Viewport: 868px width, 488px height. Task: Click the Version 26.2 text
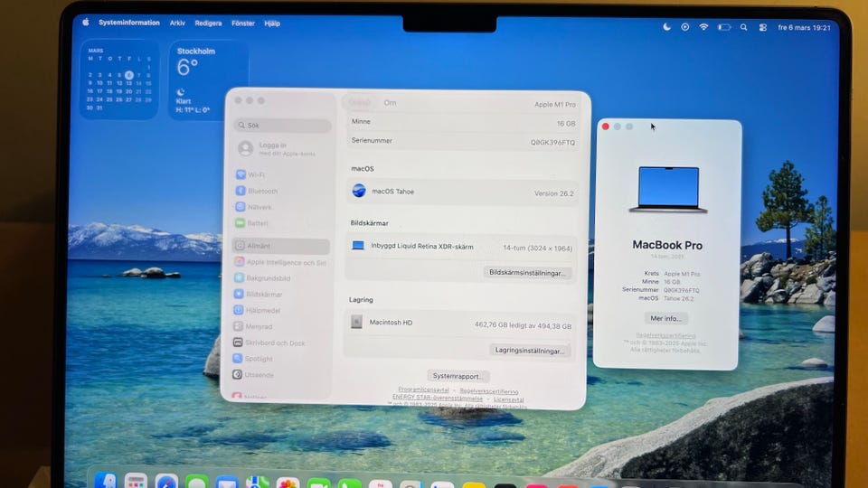(554, 193)
